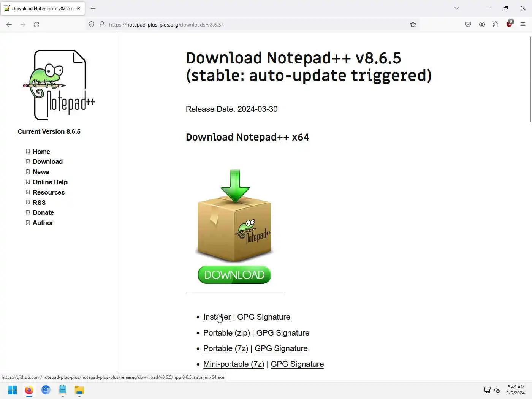The image size is (532, 399).
Task: Click Firefox icon in taskbar
Action: point(29,390)
